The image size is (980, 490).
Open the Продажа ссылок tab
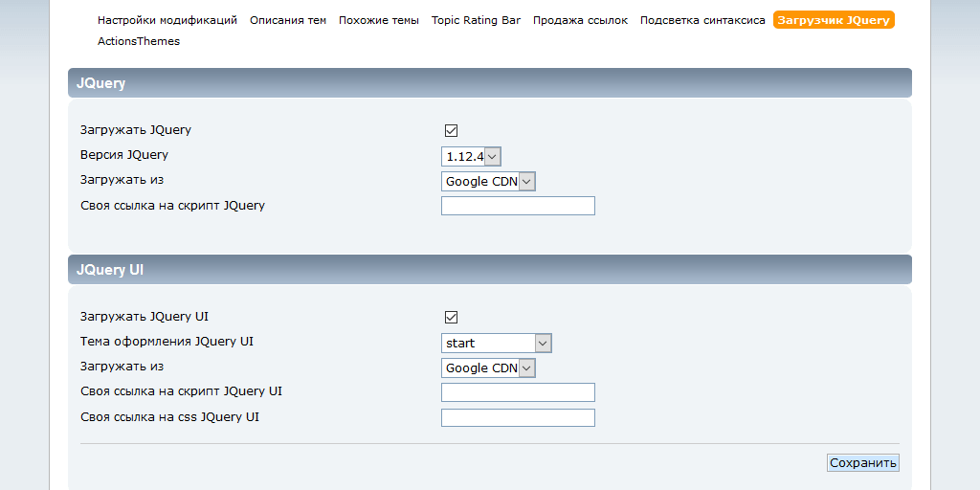580,20
